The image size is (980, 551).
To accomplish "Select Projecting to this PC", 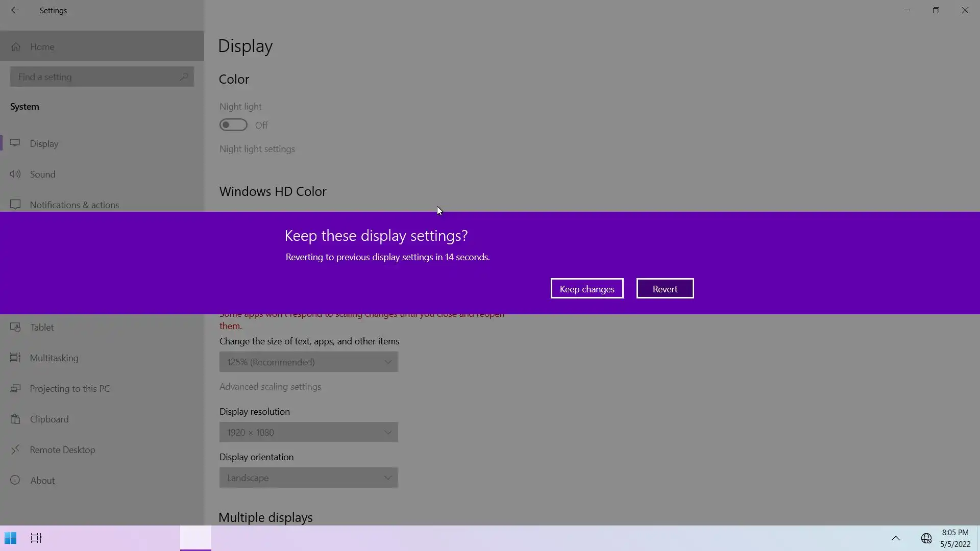I will click(69, 388).
